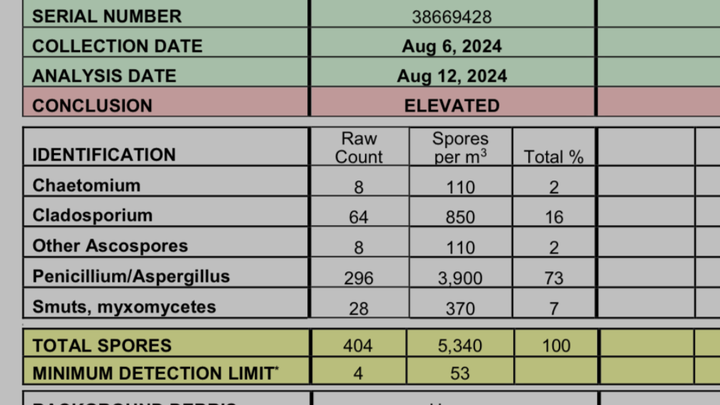Click the serial number value 38669428
720x405 pixels.
tap(452, 17)
